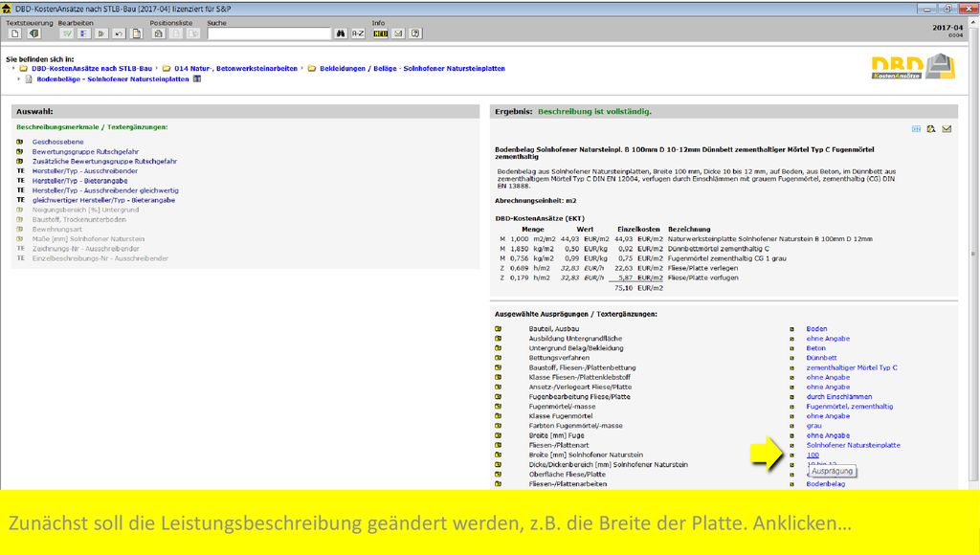Click the yellow icon beside Bauteil, Ausbau
This screenshot has width=980, height=555.
coord(498,329)
